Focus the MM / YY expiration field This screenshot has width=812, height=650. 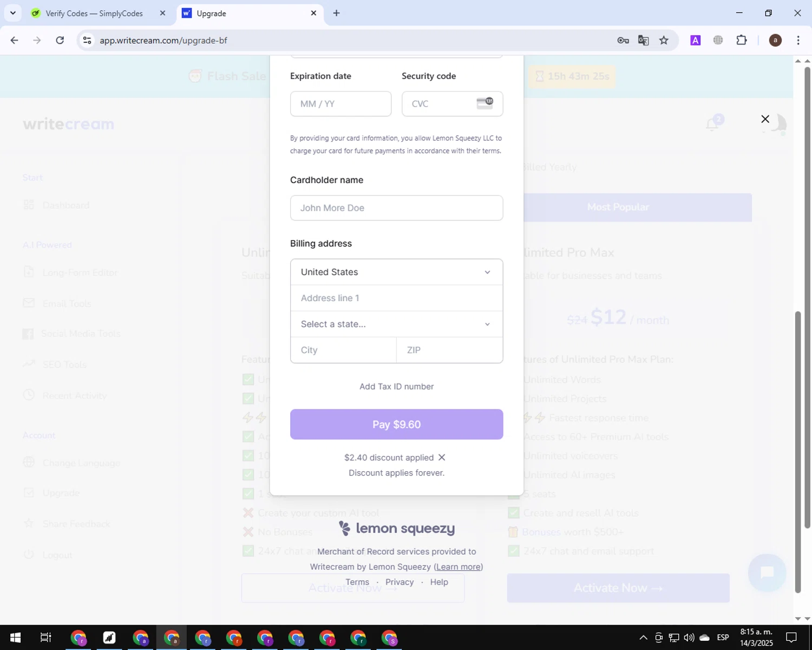(x=340, y=103)
